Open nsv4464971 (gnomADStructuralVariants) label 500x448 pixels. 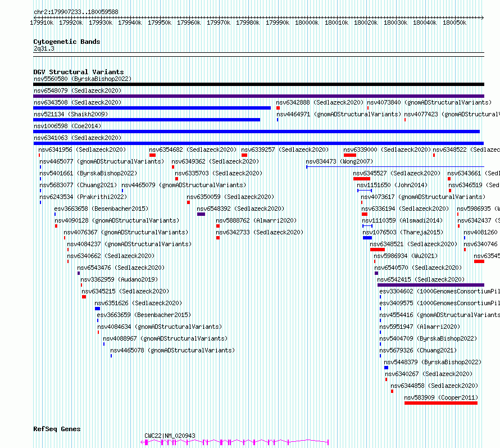point(339,114)
